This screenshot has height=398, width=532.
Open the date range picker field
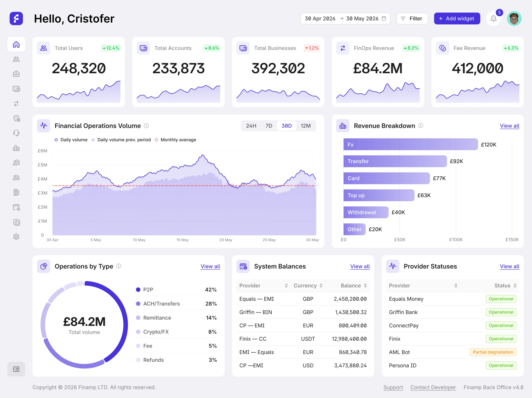[345, 19]
